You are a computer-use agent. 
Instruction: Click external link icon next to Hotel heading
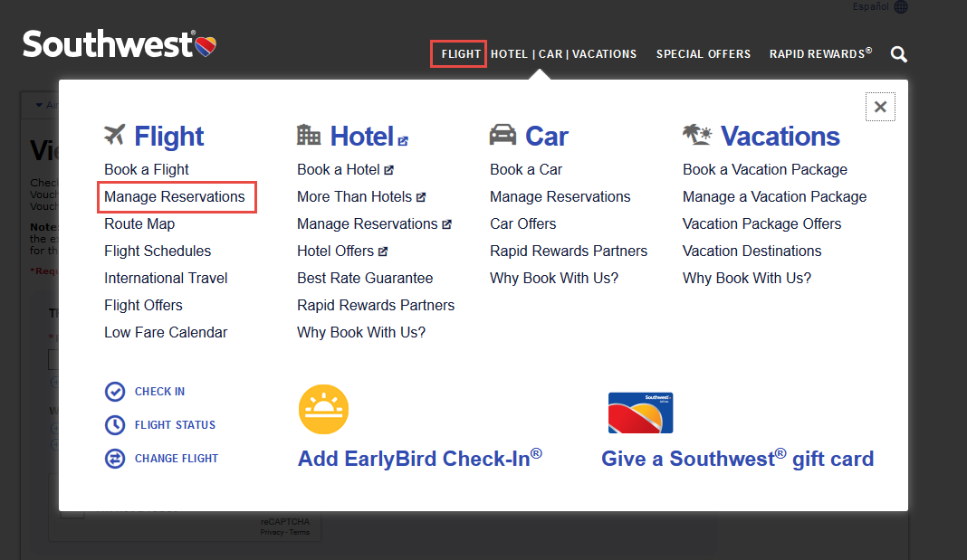coord(403,141)
